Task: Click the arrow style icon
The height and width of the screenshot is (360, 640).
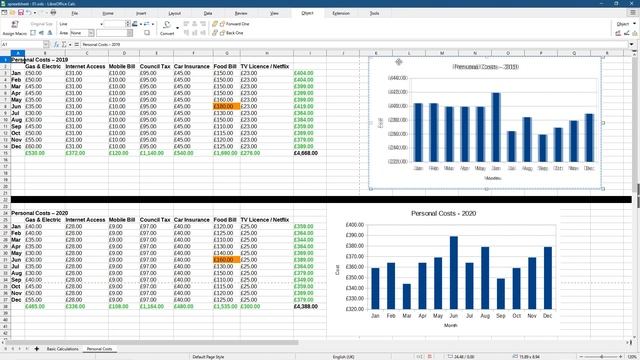Action: click(x=147, y=24)
